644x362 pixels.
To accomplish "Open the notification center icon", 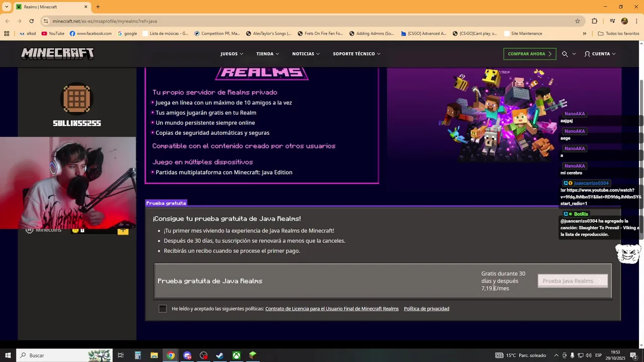I will click(x=633, y=355).
